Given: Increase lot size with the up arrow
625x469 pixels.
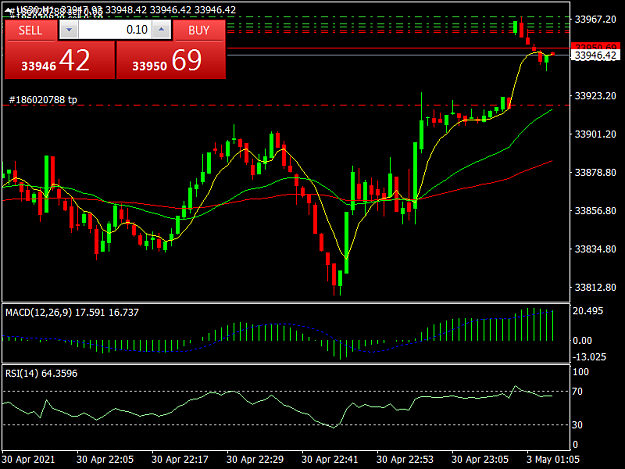Looking at the screenshot, I should [x=161, y=30].
